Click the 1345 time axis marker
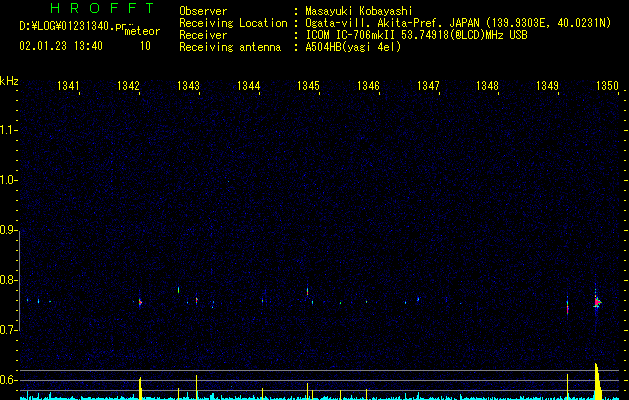629x400 pixels. 308,86
